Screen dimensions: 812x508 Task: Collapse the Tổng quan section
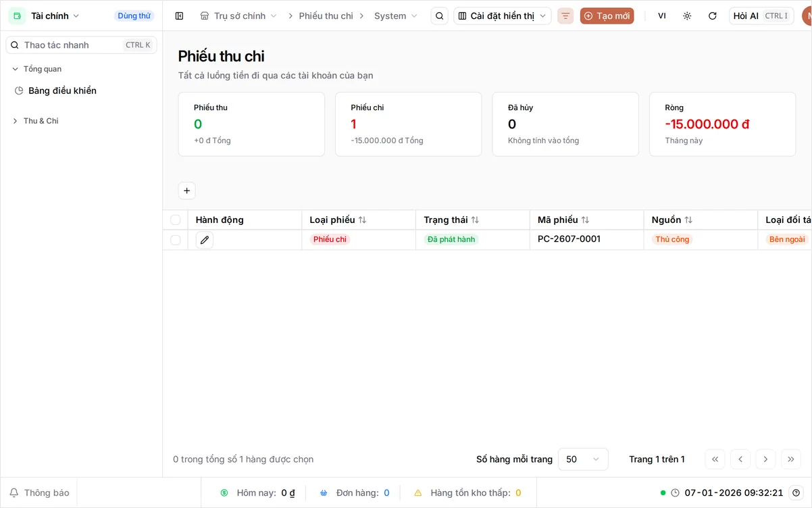[42, 69]
